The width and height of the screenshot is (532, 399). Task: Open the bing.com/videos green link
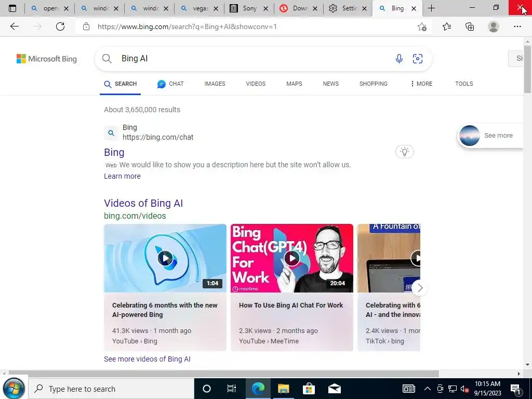point(135,216)
